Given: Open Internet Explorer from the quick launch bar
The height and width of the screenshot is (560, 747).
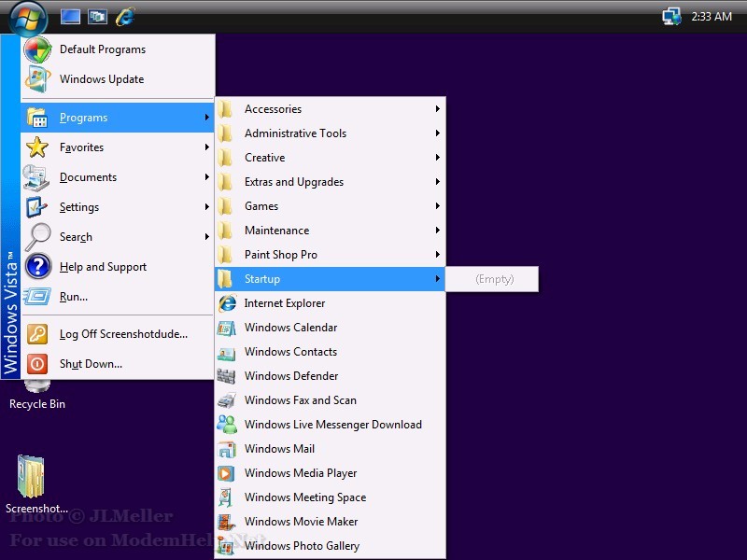Looking at the screenshot, I should pos(124,16).
